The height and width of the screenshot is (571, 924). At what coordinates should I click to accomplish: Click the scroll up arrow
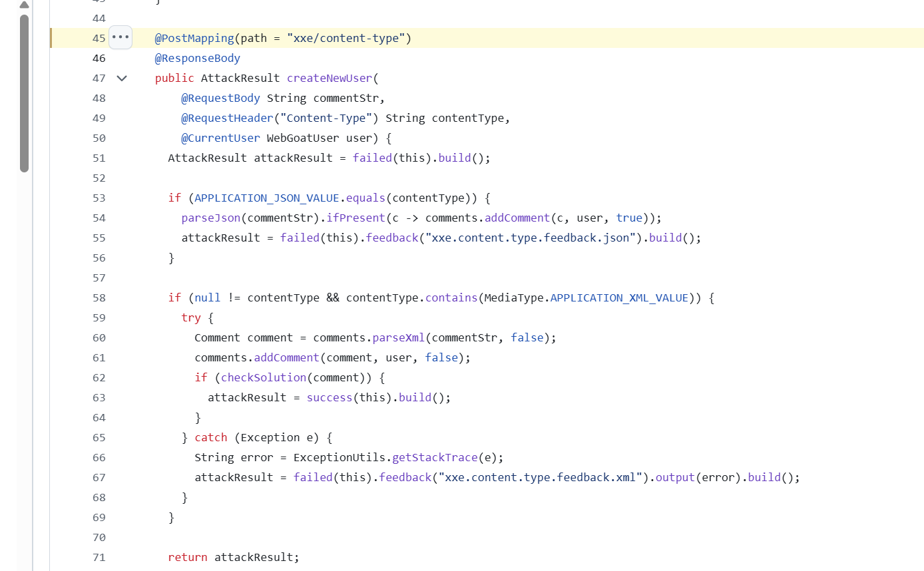pos(24,5)
